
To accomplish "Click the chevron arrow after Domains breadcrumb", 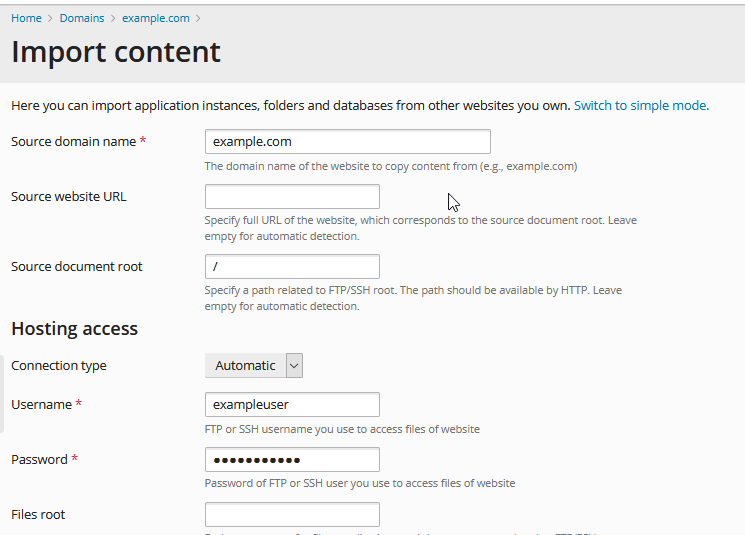I will coord(112,18).
